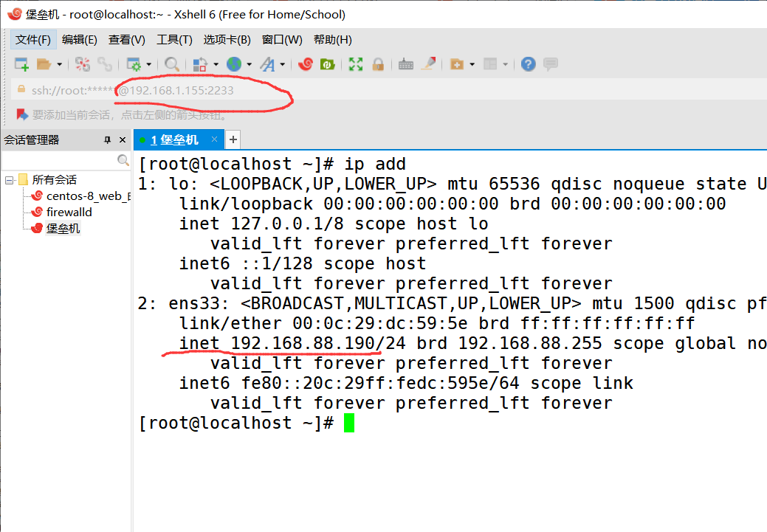Launch Xftp with the green folder icon
This screenshot has width=767, height=532.
pos(327,64)
